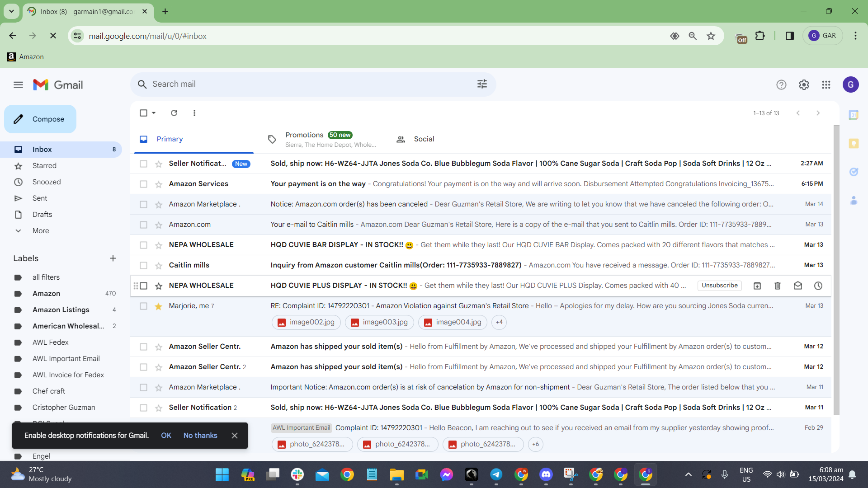Open Discord from the taskbar
The height and width of the screenshot is (488, 868).
tap(546, 474)
